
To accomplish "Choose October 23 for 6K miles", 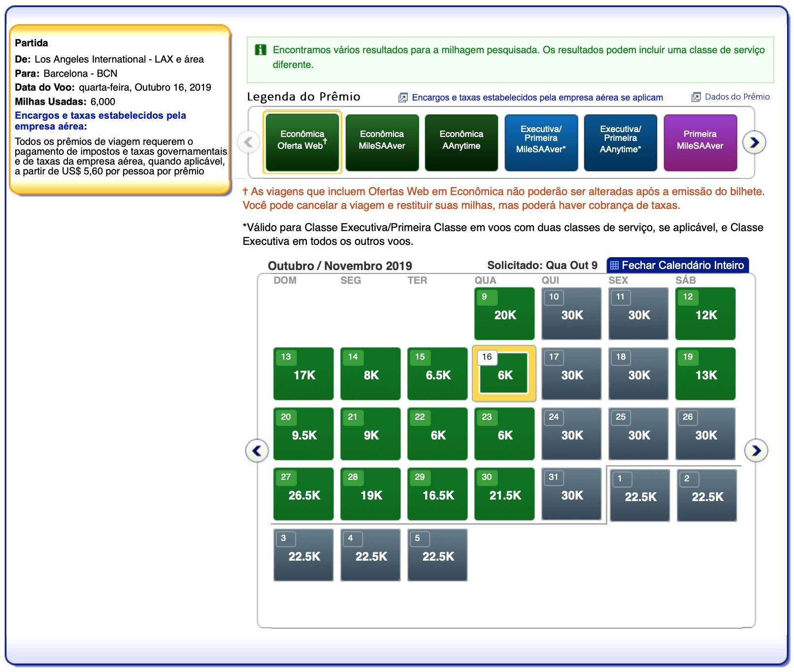I will [504, 434].
